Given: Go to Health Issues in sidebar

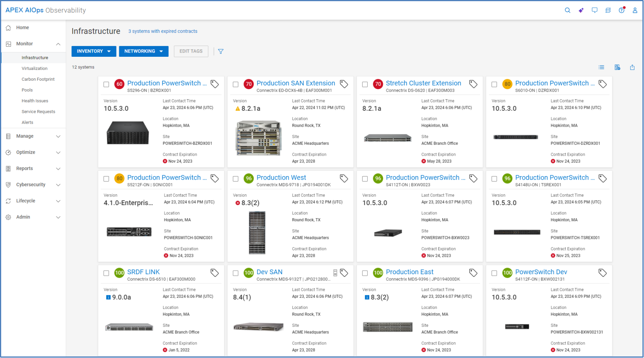Looking at the screenshot, I should pos(35,101).
